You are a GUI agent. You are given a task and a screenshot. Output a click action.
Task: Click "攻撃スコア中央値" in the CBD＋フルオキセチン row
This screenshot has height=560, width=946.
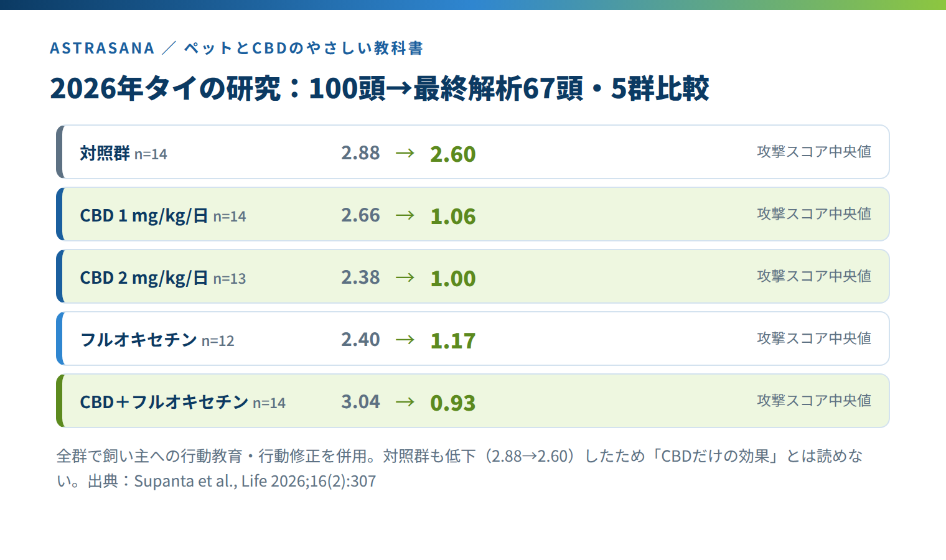814,401
